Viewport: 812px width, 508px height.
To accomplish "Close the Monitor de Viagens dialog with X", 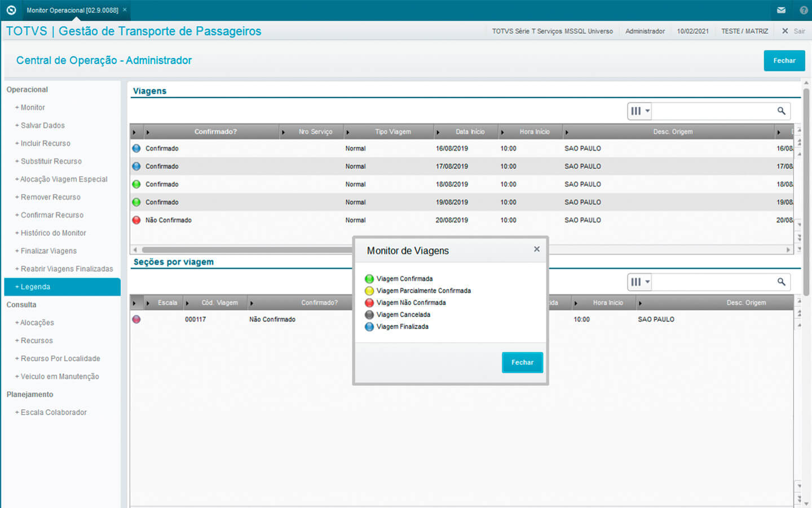I will pyautogui.click(x=537, y=249).
